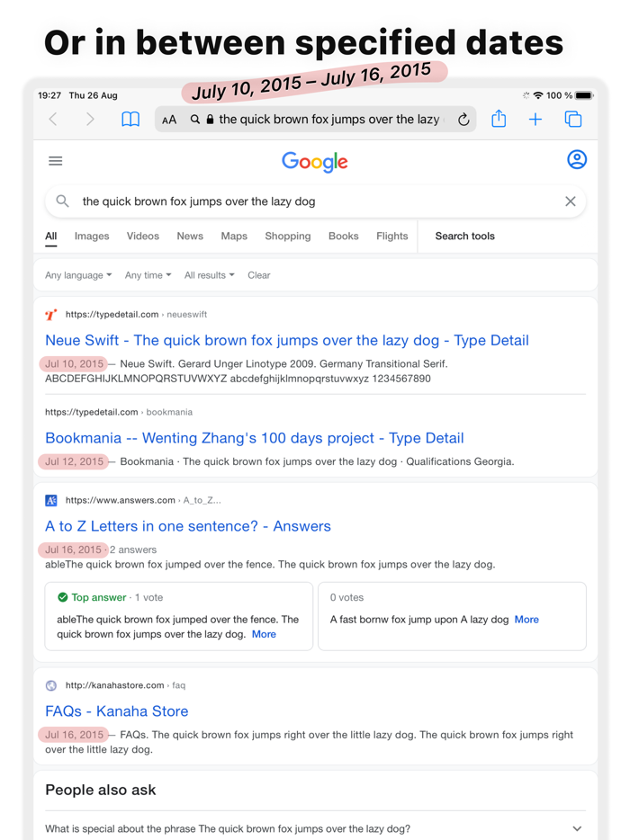Switch to the Images search tab
The width and height of the screenshot is (630, 840).
pos(92,236)
